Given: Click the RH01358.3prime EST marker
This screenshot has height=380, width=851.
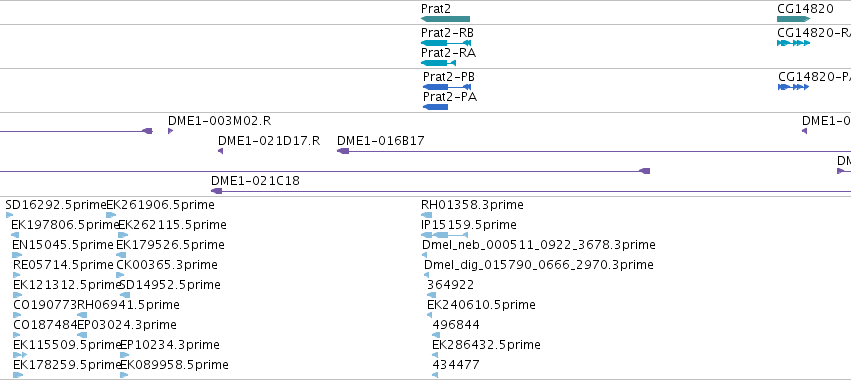Looking at the screenshot, I should coord(427,215).
